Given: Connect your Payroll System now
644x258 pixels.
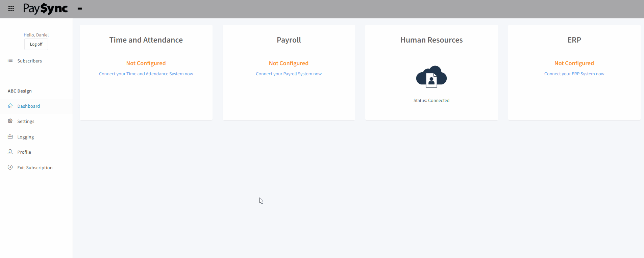Looking at the screenshot, I should pos(289,74).
